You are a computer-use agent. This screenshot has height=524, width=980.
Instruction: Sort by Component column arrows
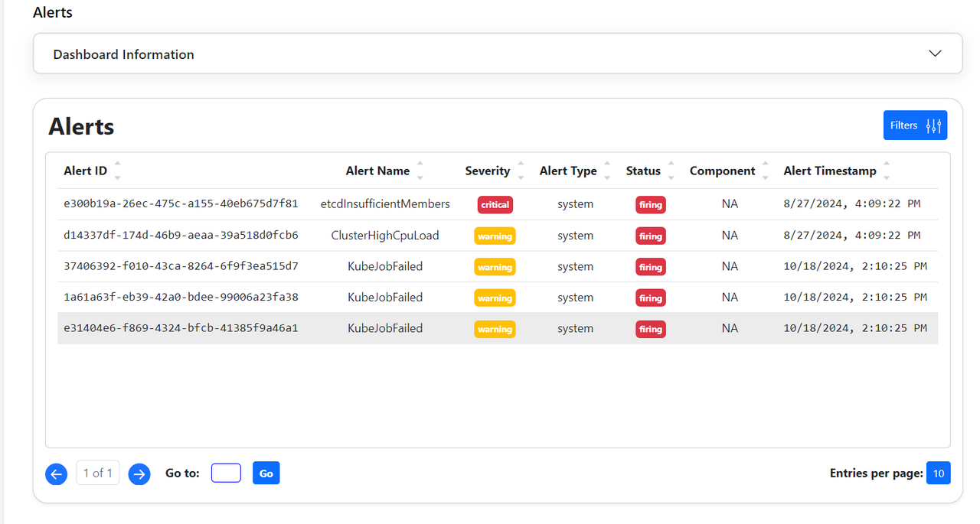pyautogui.click(x=766, y=171)
